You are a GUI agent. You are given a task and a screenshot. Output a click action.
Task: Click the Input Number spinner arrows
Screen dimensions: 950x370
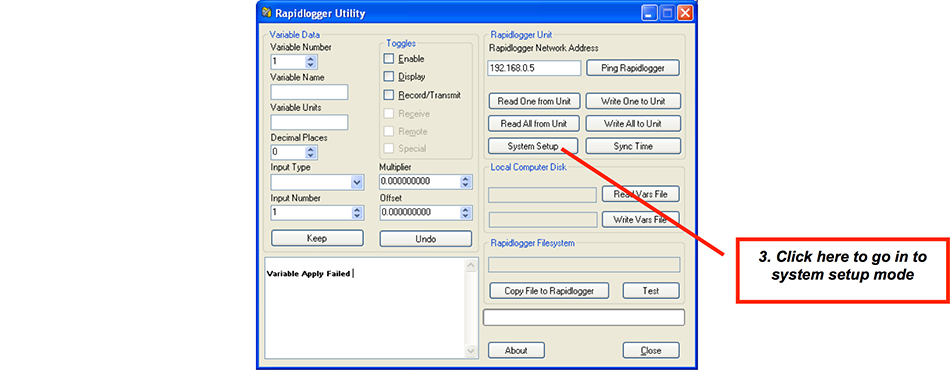(x=357, y=213)
